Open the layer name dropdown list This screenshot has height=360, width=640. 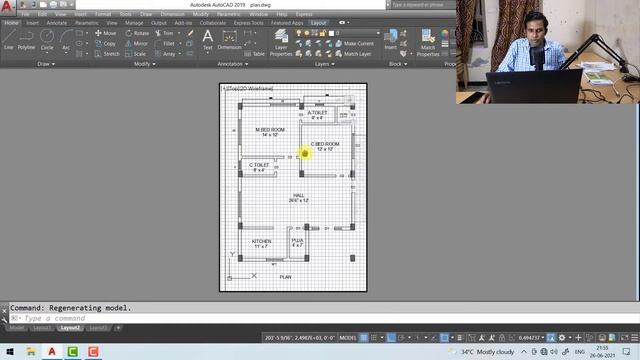tap(378, 33)
